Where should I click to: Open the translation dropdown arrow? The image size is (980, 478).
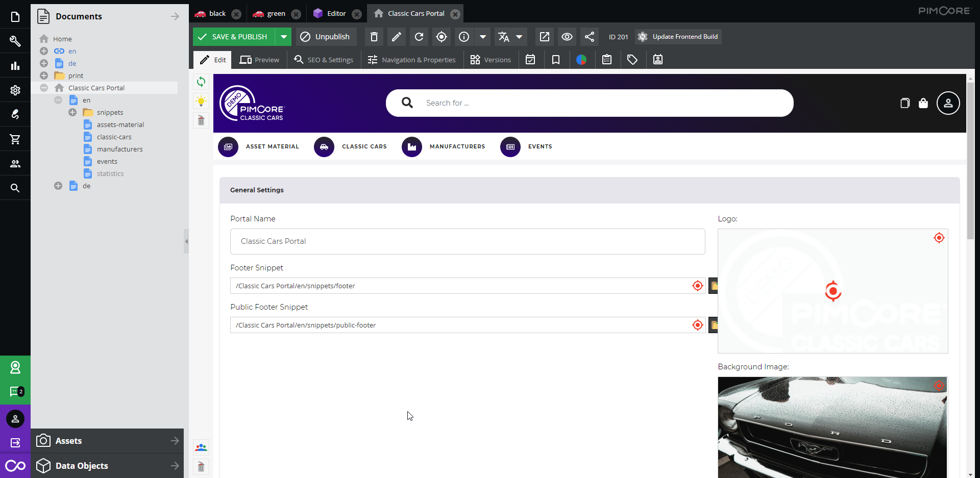tap(520, 37)
